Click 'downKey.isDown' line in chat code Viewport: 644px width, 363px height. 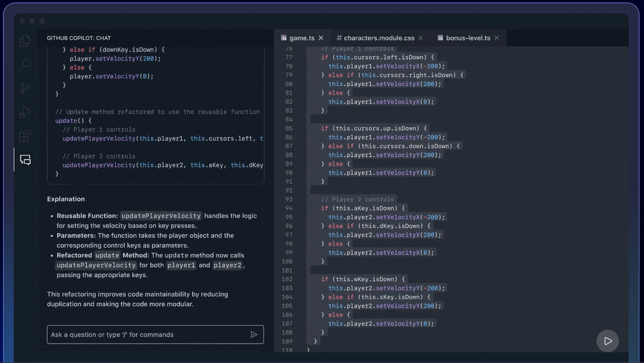(x=113, y=50)
